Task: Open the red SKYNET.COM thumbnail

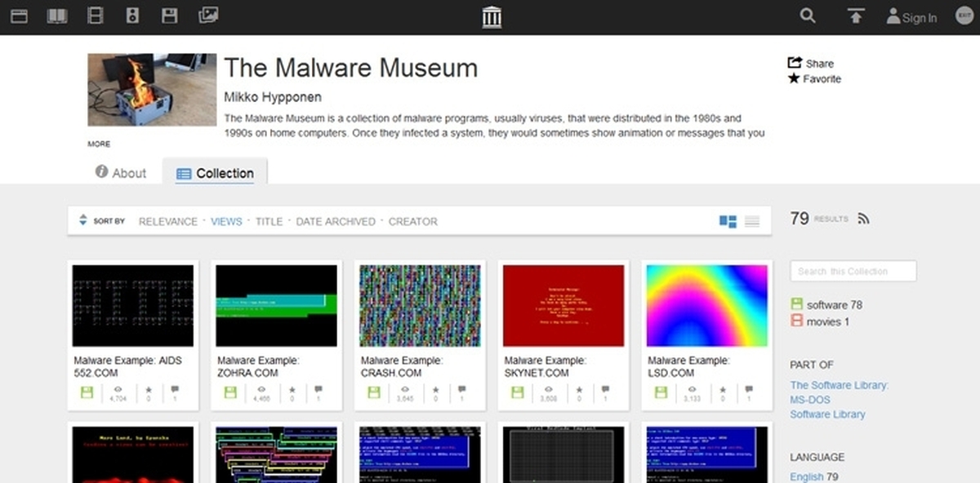Action: coord(563,306)
